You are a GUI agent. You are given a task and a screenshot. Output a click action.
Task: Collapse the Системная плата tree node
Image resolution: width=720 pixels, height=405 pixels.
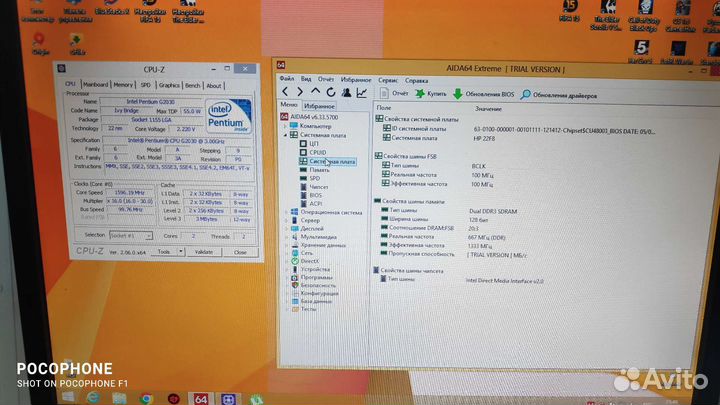point(284,134)
